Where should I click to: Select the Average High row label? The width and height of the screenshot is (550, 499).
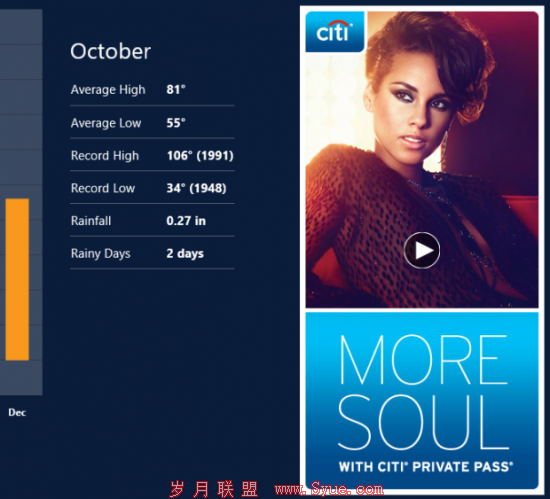coord(108,90)
